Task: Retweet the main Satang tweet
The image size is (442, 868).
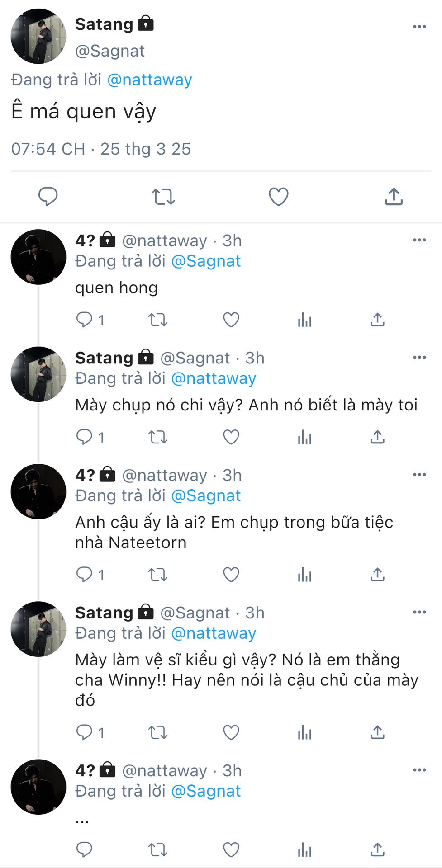Action: 163,197
